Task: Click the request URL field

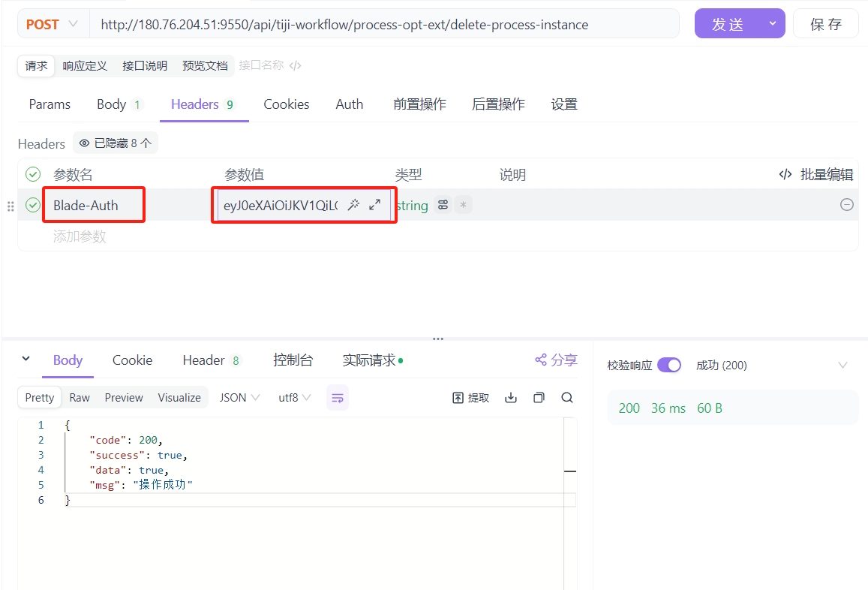Action: [383, 24]
